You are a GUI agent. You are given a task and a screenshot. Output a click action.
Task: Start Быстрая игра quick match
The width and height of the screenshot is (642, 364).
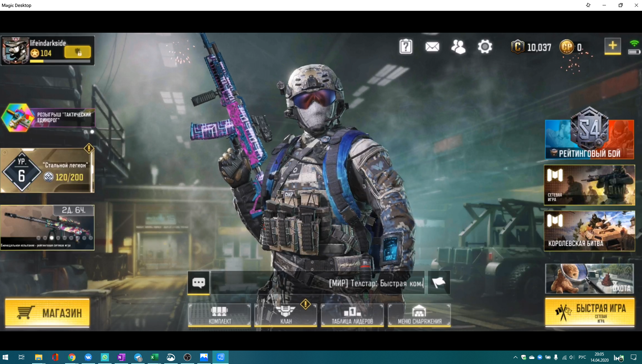589,312
